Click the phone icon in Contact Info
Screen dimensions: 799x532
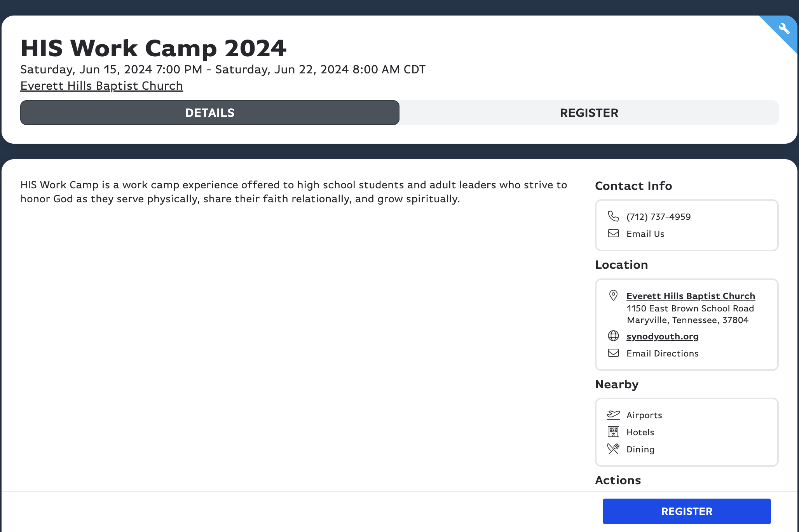pos(613,216)
